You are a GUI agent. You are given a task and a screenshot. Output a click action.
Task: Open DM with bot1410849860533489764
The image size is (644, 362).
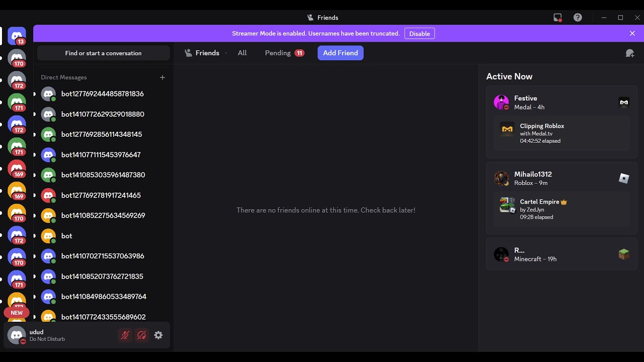click(x=104, y=297)
